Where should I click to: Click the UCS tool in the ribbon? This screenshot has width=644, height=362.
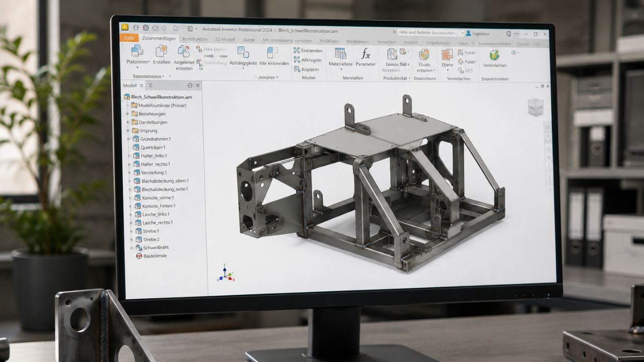[465, 71]
